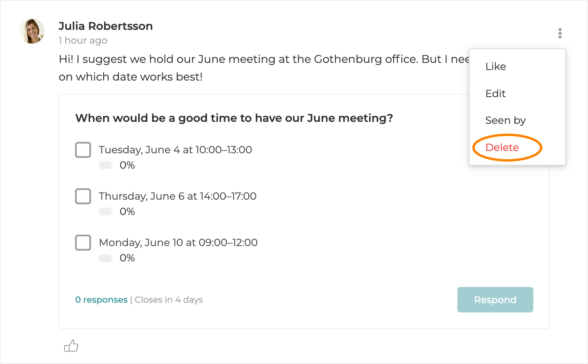Check the Thursday, June 6 option

click(x=83, y=196)
